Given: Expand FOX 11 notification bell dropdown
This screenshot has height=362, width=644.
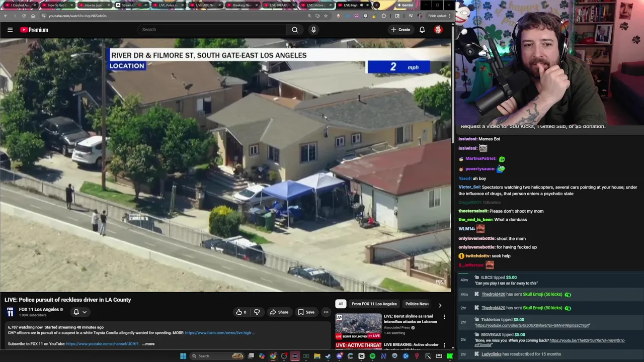Looking at the screenshot, I should point(80,312).
